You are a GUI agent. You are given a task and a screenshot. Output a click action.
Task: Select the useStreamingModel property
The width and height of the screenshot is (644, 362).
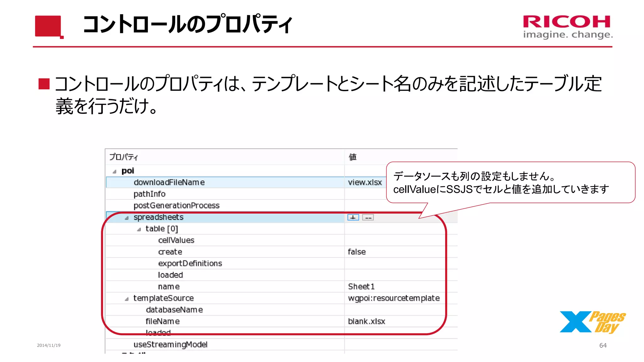tap(170, 344)
